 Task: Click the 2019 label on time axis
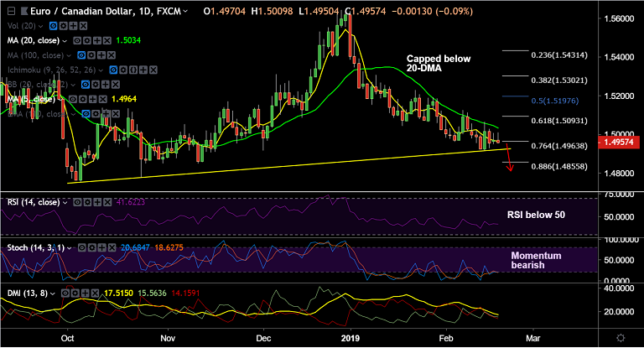(351, 338)
